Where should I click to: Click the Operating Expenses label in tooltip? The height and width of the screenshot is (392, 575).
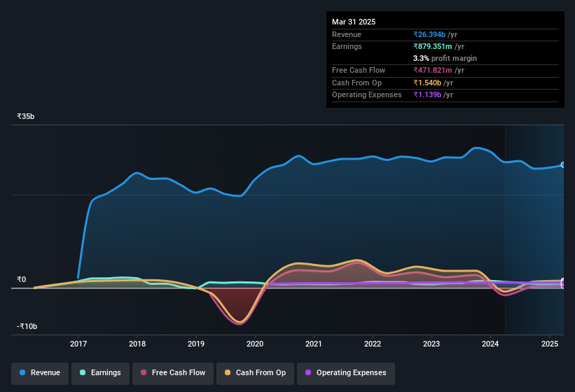[367, 94]
